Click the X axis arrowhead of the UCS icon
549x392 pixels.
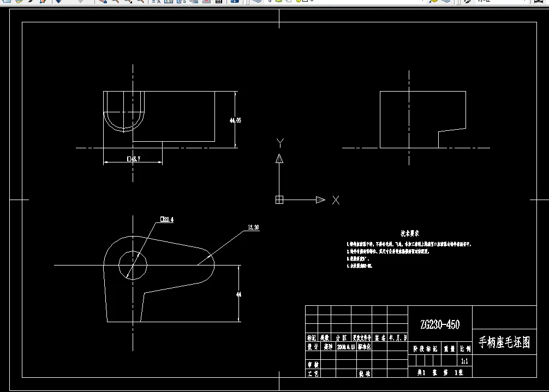320,200
